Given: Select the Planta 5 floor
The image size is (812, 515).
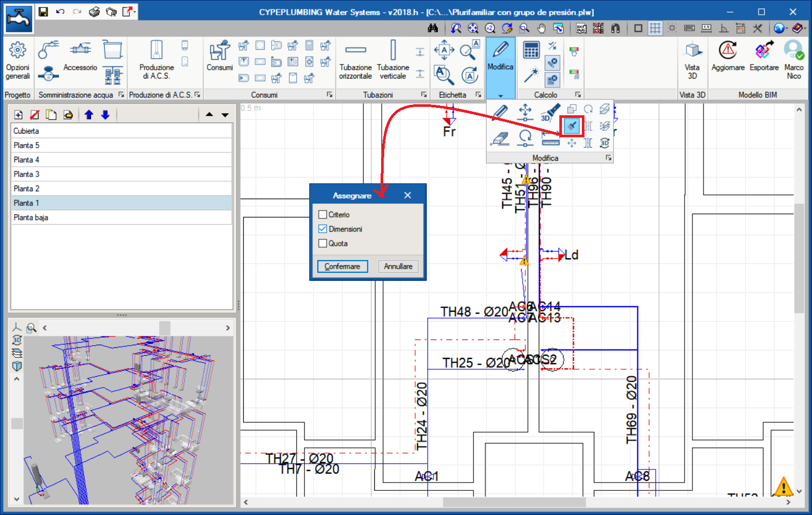Looking at the screenshot, I should coord(122,145).
